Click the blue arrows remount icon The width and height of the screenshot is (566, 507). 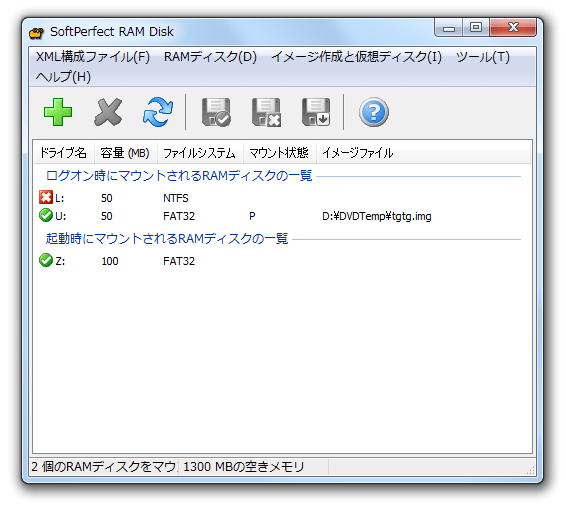pyautogui.click(x=158, y=112)
